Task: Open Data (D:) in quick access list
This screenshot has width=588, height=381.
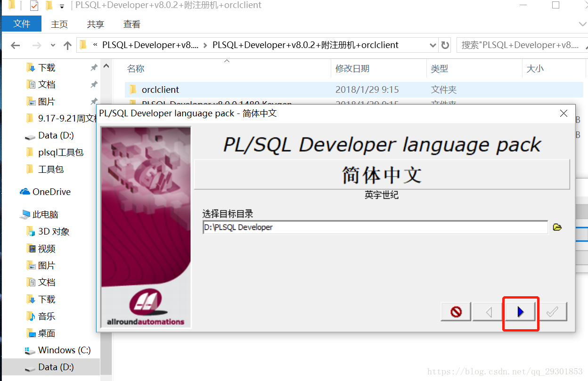Action: coord(56,136)
